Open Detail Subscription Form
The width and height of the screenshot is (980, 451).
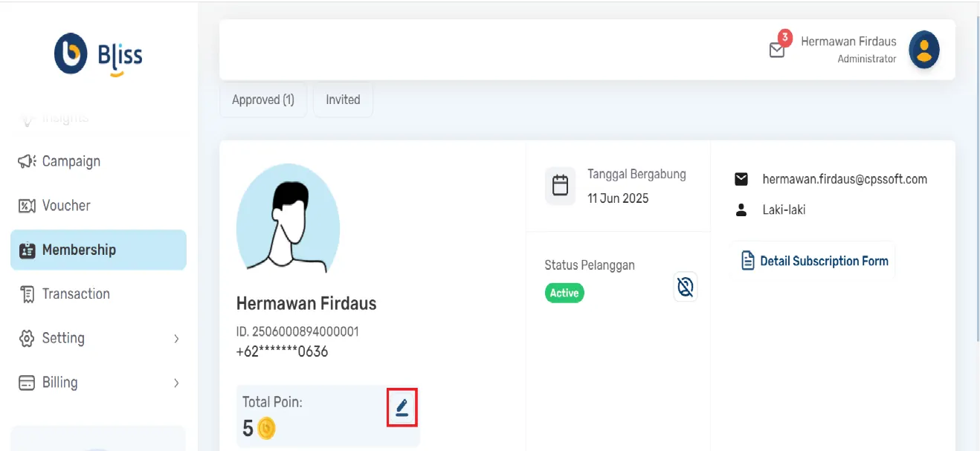[x=815, y=261]
